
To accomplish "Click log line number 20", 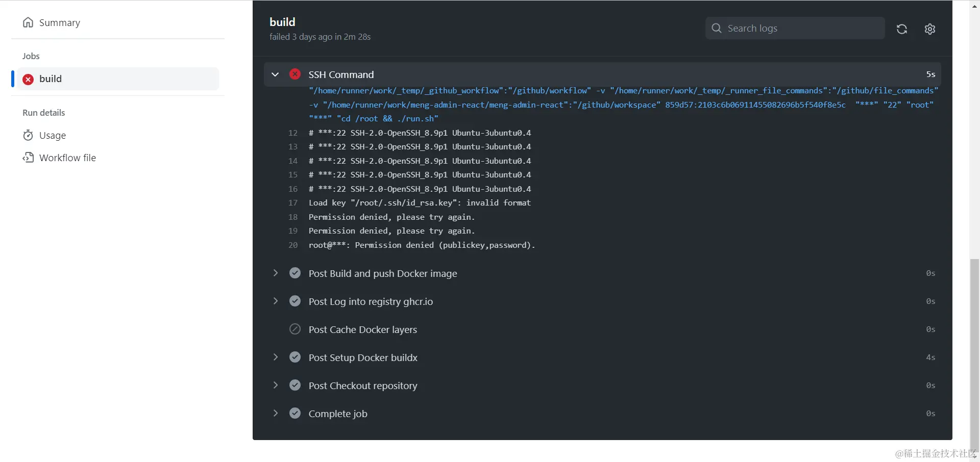I will click(x=293, y=245).
